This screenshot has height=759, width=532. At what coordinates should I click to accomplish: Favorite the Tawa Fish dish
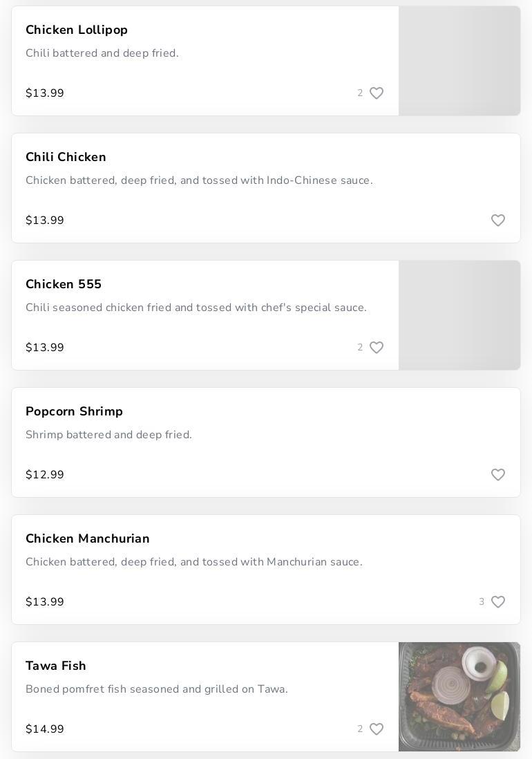[x=377, y=729]
